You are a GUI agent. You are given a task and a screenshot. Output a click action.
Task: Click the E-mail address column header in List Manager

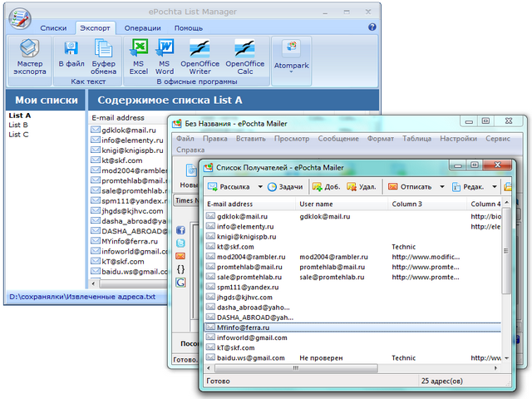118,118
